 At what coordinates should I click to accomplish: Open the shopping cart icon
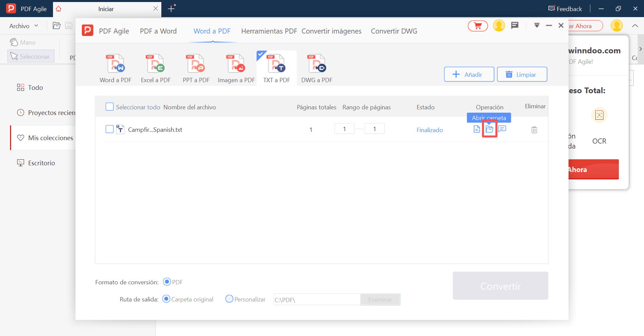click(x=478, y=26)
